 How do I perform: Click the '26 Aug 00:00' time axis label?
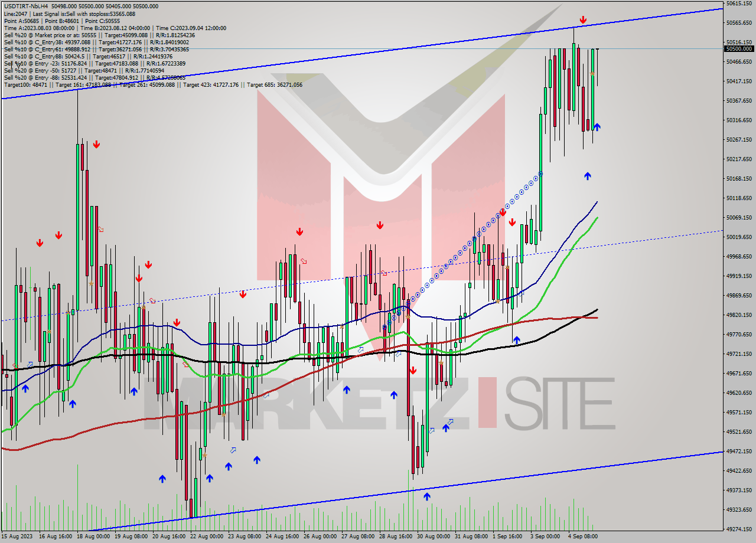(x=320, y=537)
